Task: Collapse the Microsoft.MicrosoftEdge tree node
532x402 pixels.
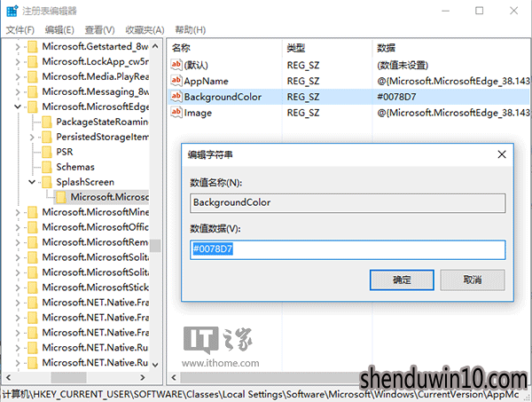Action: coord(18,106)
